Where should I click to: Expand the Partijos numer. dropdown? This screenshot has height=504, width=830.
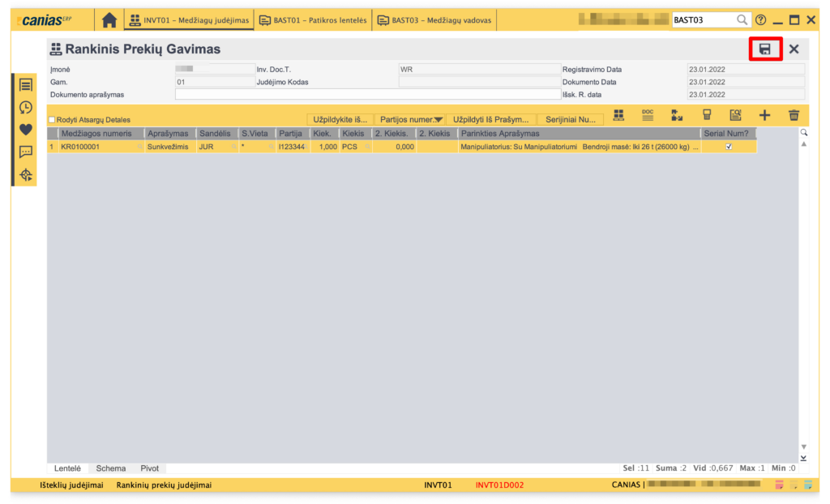(x=439, y=120)
